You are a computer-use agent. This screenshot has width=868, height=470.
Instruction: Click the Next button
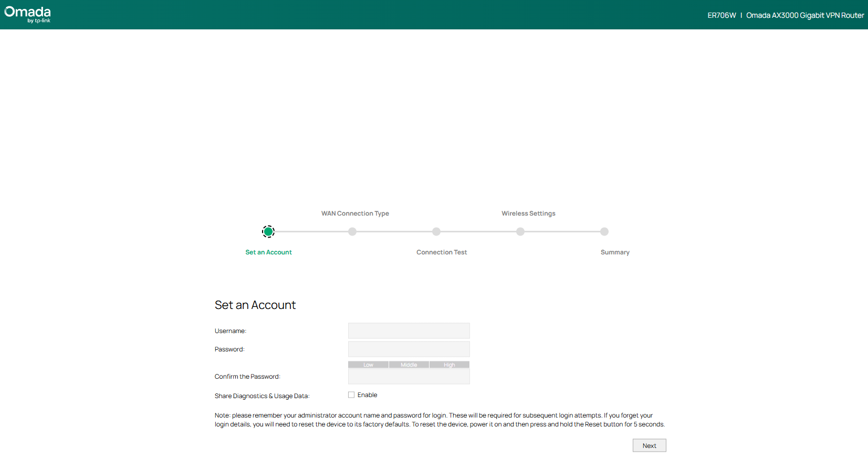coord(649,445)
